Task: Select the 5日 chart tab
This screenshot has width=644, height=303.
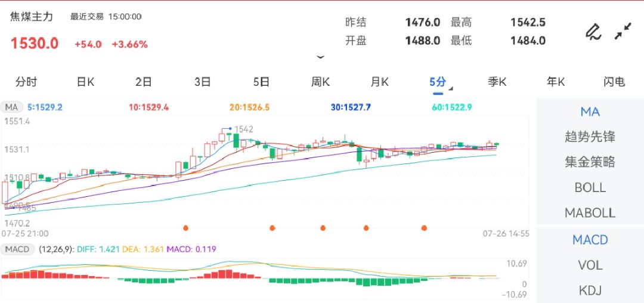Action: tap(261, 82)
